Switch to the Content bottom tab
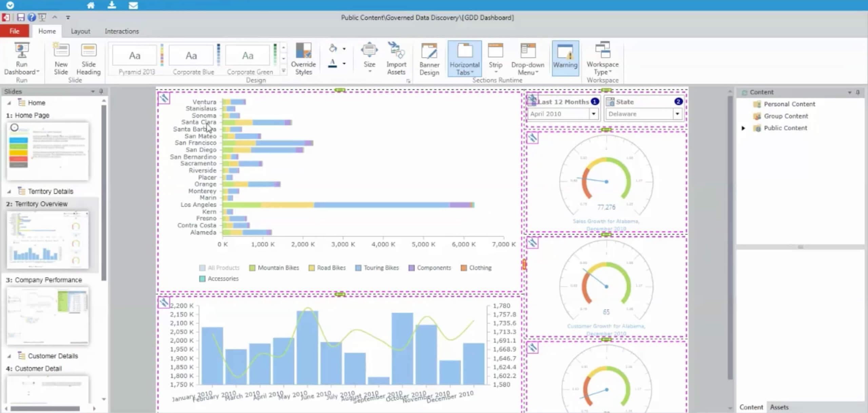 751,407
